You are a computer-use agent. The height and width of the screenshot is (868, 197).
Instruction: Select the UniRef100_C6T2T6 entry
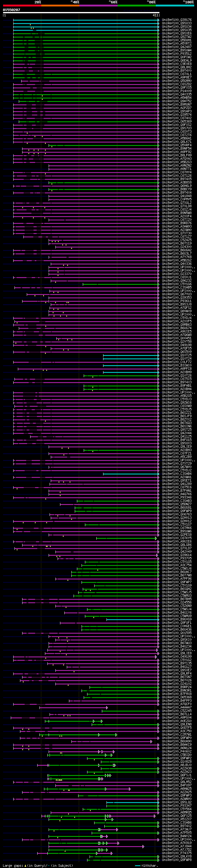pyautogui.click(x=177, y=135)
